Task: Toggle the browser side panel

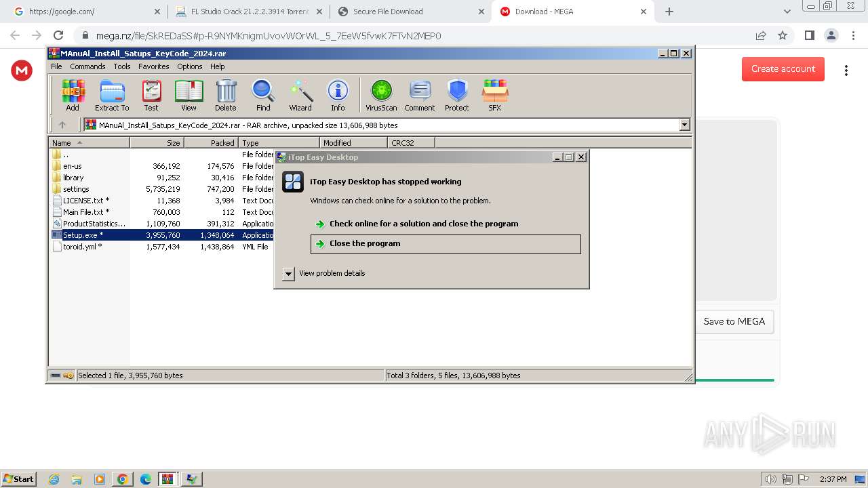Action: coord(809,35)
